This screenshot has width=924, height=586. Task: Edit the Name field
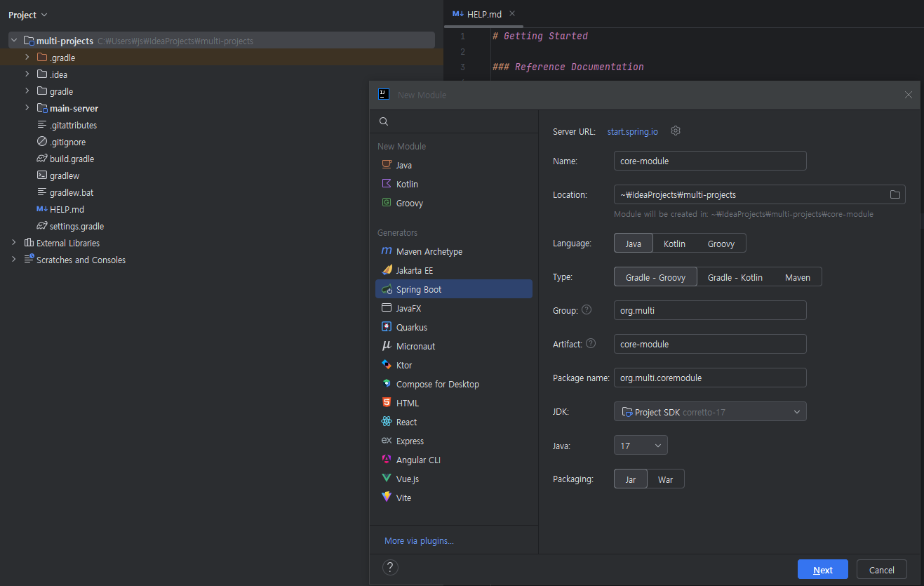(x=710, y=161)
